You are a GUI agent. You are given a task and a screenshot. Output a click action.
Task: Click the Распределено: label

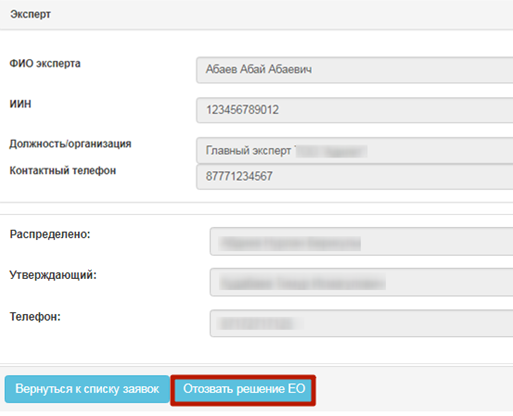(x=50, y=234)
